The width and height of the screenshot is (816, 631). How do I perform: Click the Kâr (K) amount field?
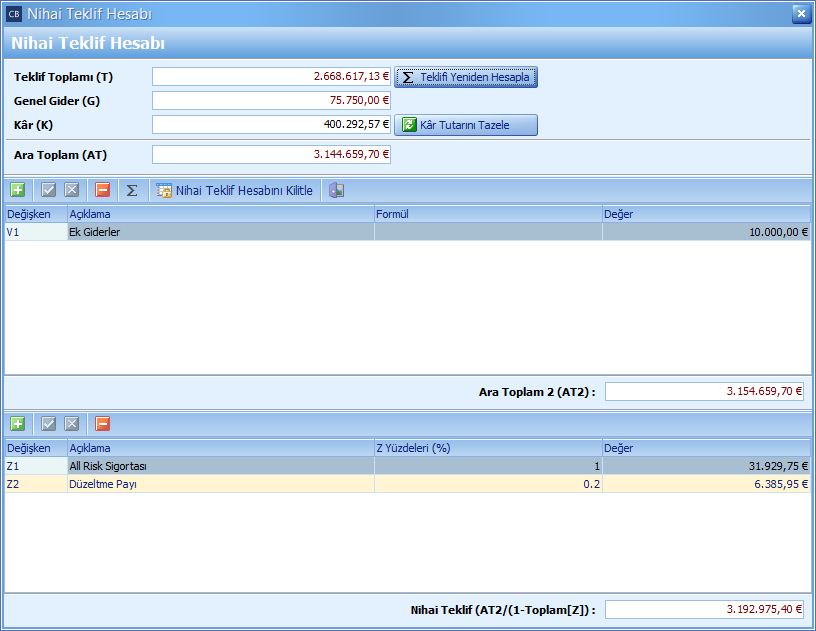tap(271, 125)
